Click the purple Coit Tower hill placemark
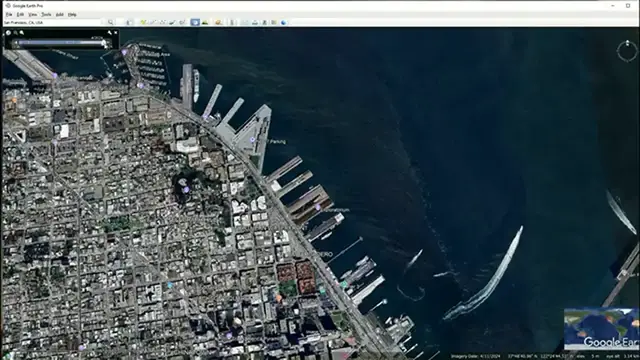The height and width of the screenshot is (360, 640). [186, 189]
